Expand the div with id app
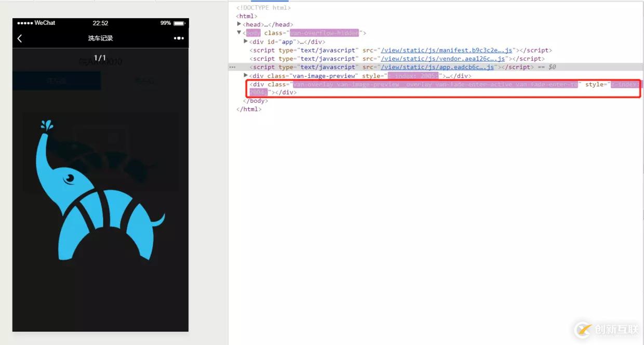The width and height of the screenshot is (644, 345). point(246,42)
